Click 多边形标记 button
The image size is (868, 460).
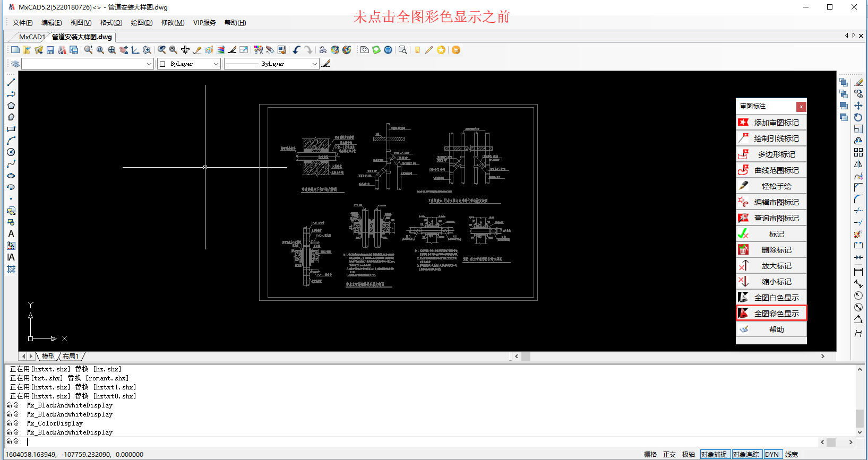(771, 154)
